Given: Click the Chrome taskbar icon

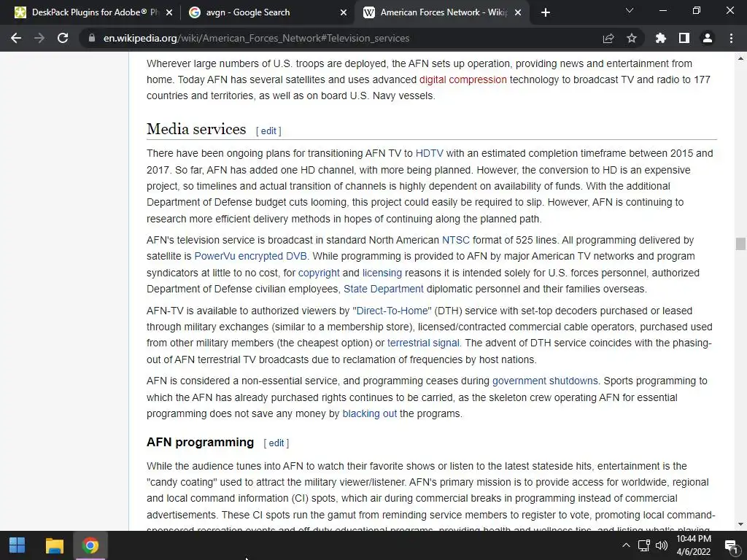Looking at the screenshot, I should pos(90,545).
